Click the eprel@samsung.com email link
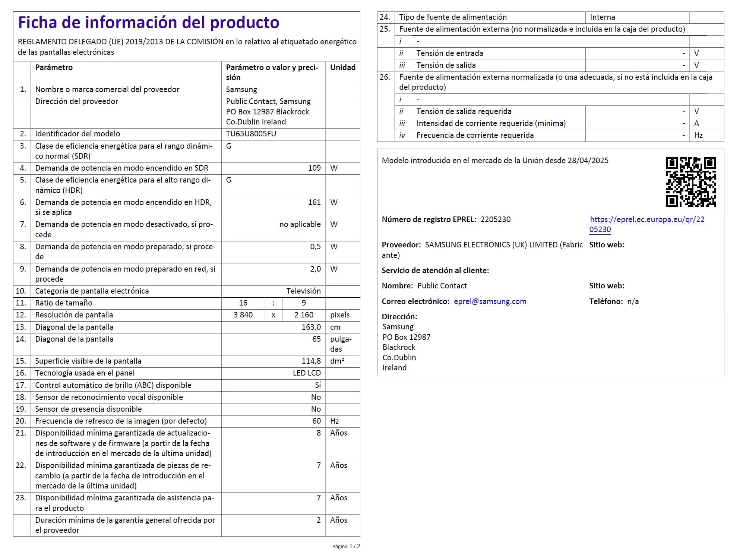 pos(490,301)
